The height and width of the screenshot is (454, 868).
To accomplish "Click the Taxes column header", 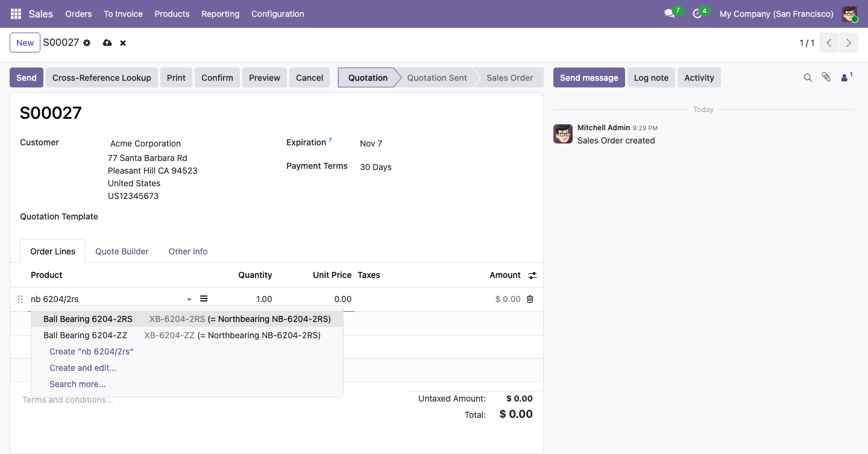I will pos(369,275).
